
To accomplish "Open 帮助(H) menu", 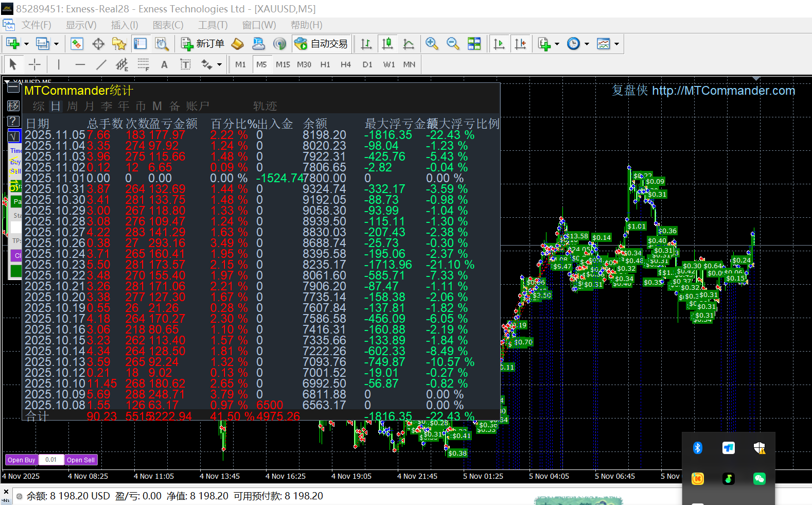I will (306, 25).
